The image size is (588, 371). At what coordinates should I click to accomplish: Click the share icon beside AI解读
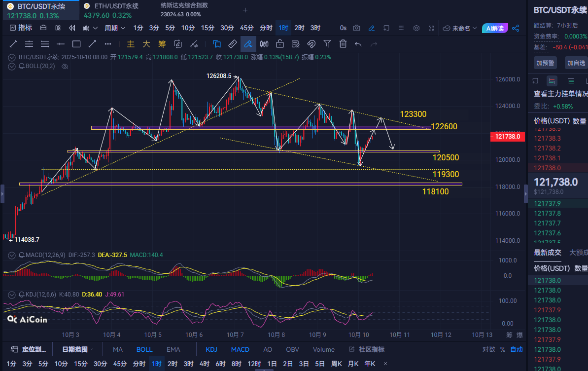click(x=516, y=28)
